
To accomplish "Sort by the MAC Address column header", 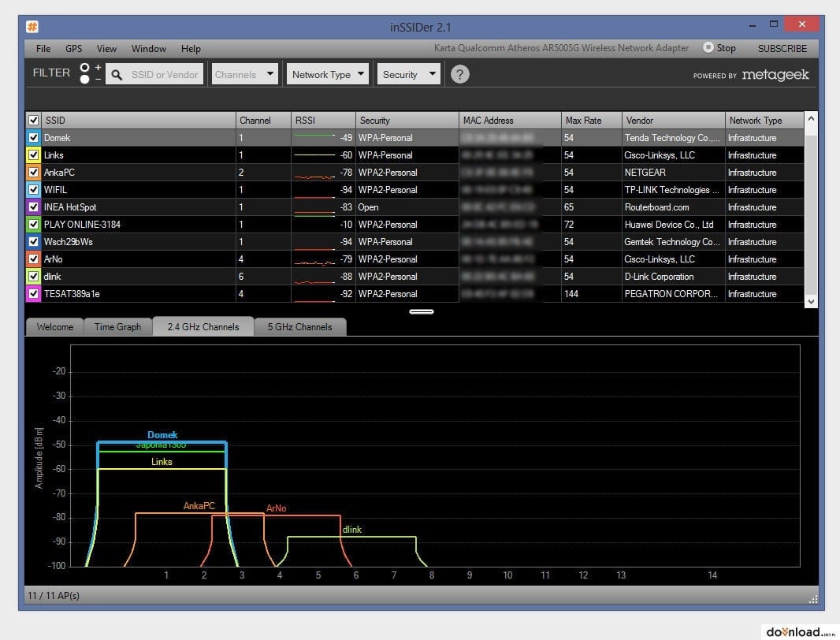I will (x=510, y=120).
